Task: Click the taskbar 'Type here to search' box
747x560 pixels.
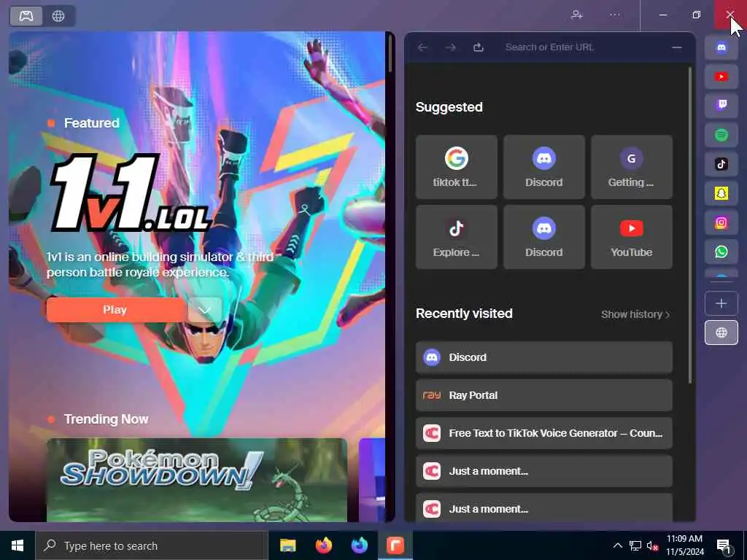Action: 150,545
